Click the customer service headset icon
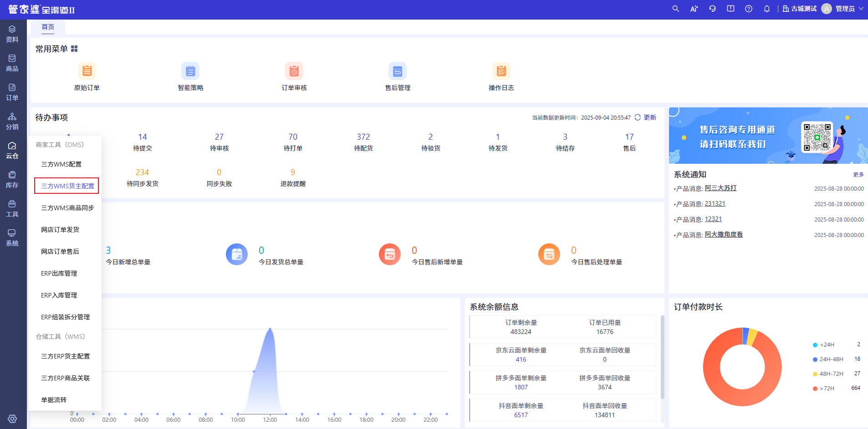The width and height of the screenshot is (868, 429). [713, 9]
